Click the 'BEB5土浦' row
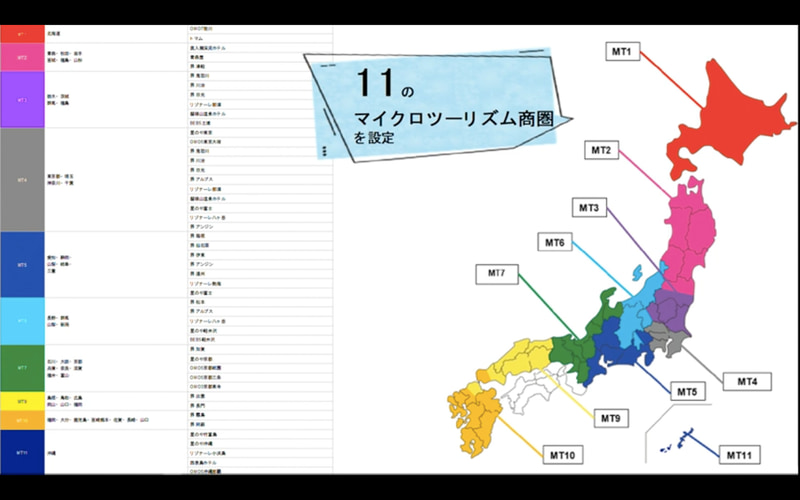Viewport: 800px width, 500px height. click(x=260, y=123)
